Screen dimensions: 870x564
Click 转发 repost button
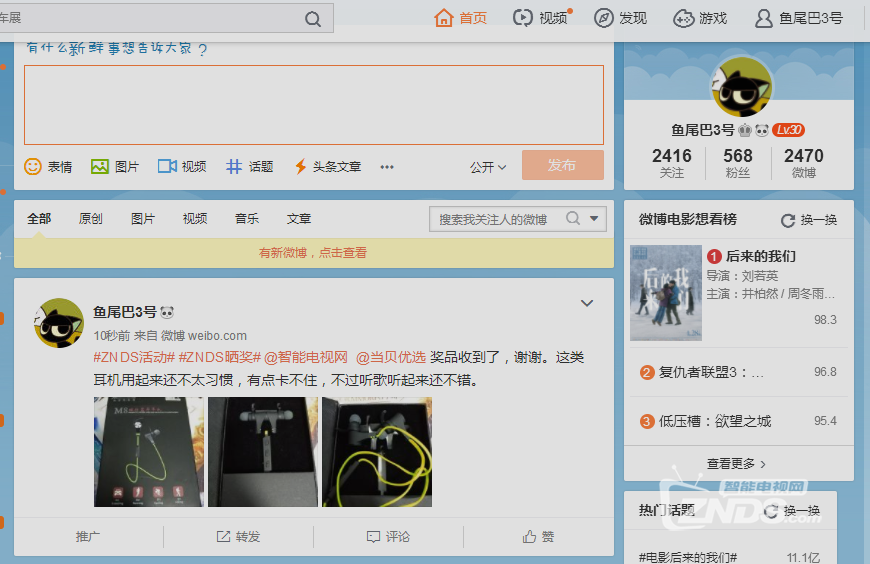[x=239, y=536]
